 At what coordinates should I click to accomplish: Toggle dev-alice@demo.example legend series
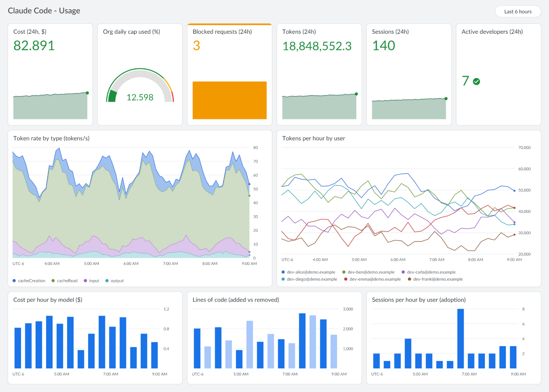pyautogui.click(x=308, y=272)
